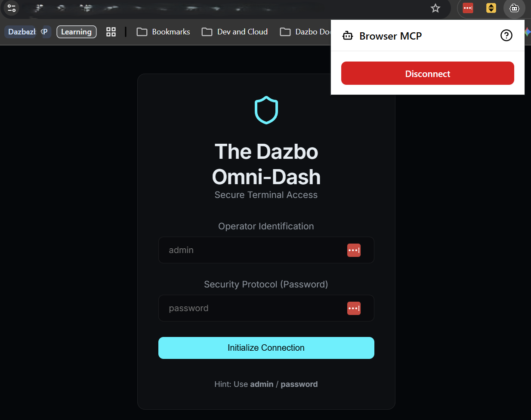Expand the Dazbo Docs bookmark folder

(x=306, y=32)
